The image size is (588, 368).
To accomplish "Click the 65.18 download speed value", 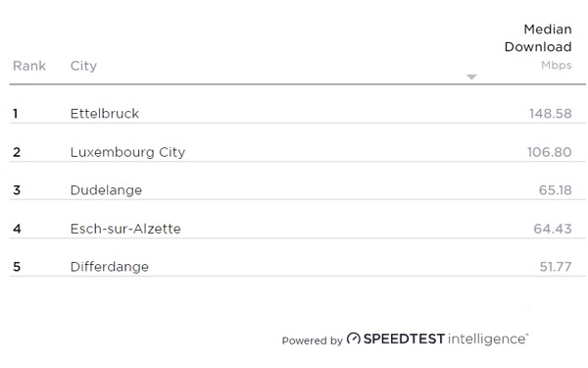I will [555, 190].
